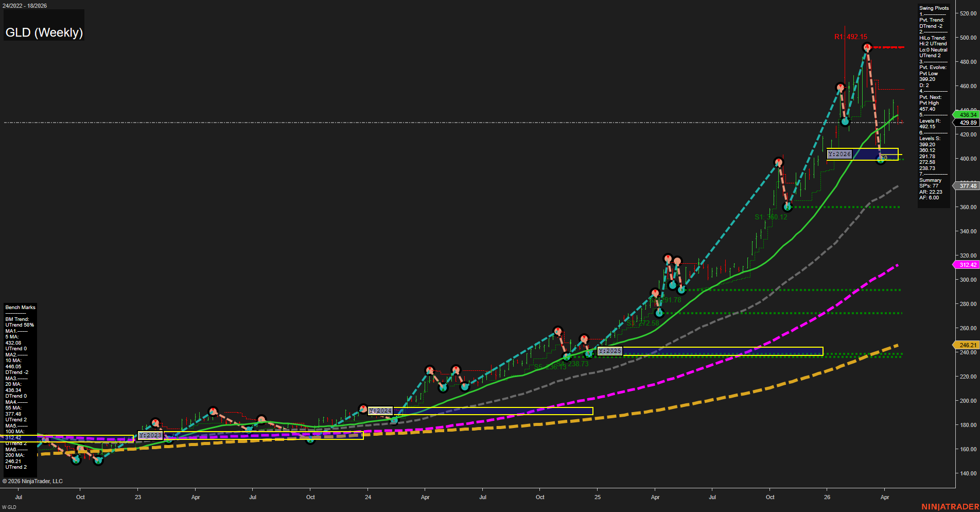
Task: Expand the Y:2026 year marker box
Action: 839,153
